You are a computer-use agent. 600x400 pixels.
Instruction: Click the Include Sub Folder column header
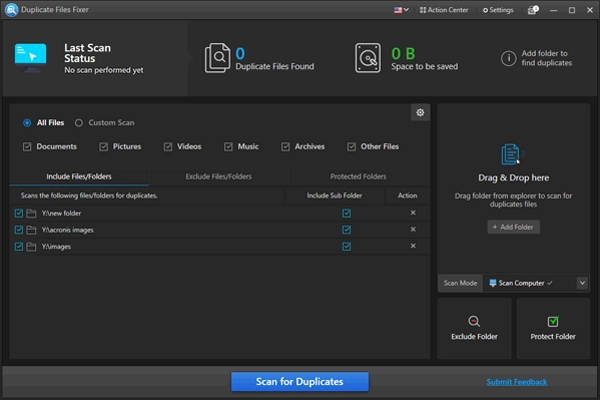(x=334, y=196)
